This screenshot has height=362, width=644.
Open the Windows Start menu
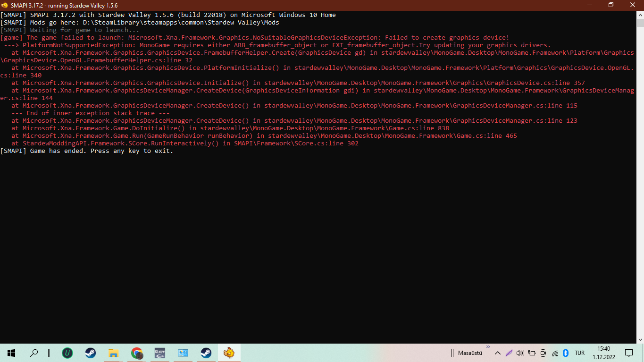point(11,353)
